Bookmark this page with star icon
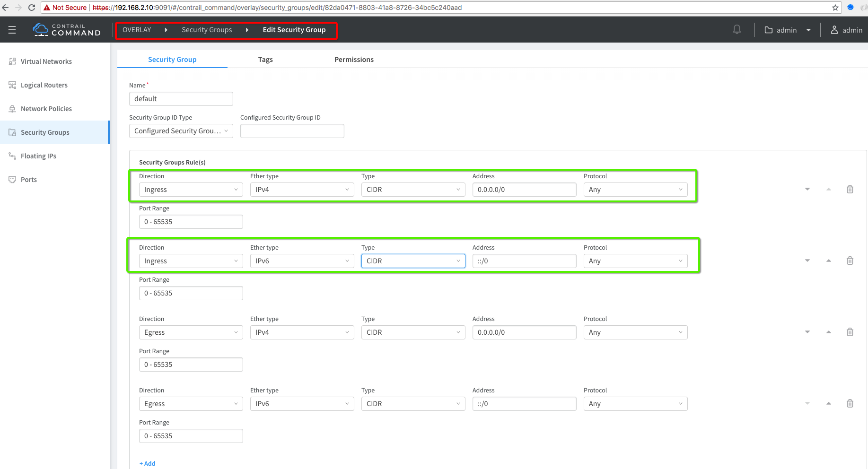868x469 pixels. pyautogui.click(x=835, y=8)
